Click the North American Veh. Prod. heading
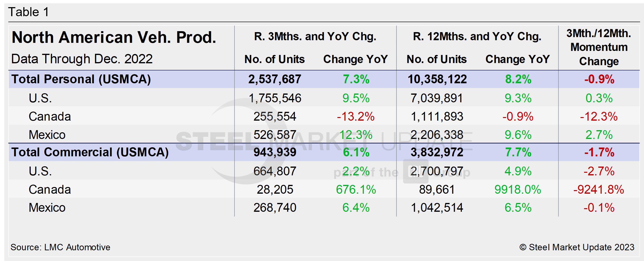 click(x=114, y=38)
